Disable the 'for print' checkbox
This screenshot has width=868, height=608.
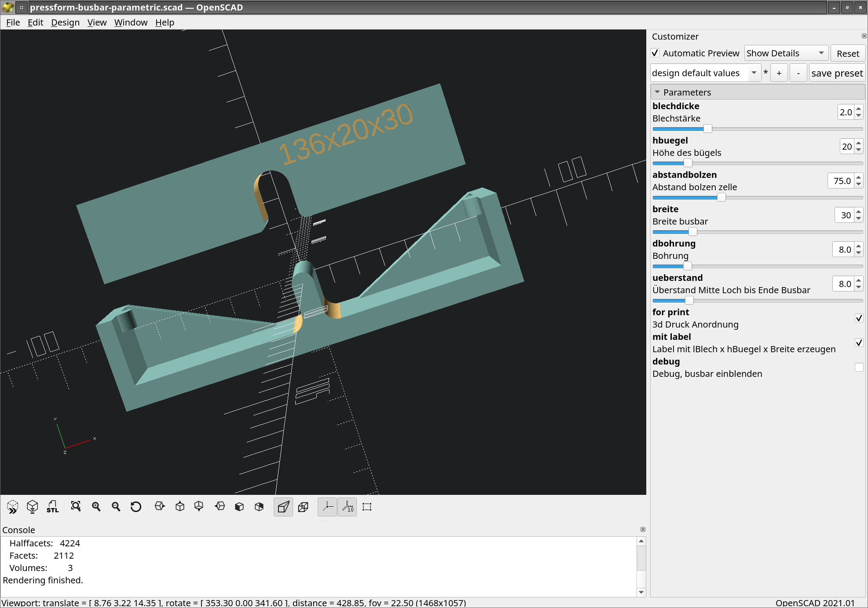tap(859, 318)
